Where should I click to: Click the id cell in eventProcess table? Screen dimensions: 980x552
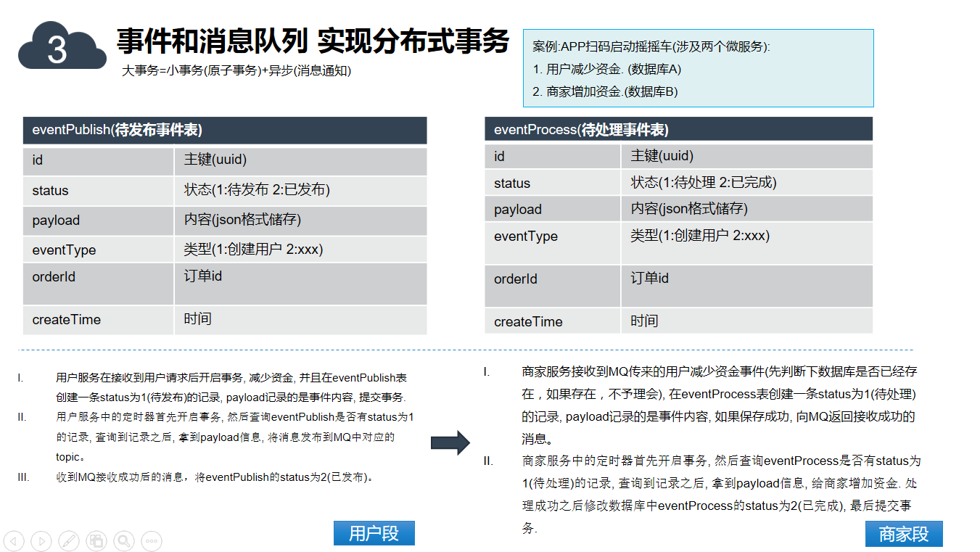[553, 157]
